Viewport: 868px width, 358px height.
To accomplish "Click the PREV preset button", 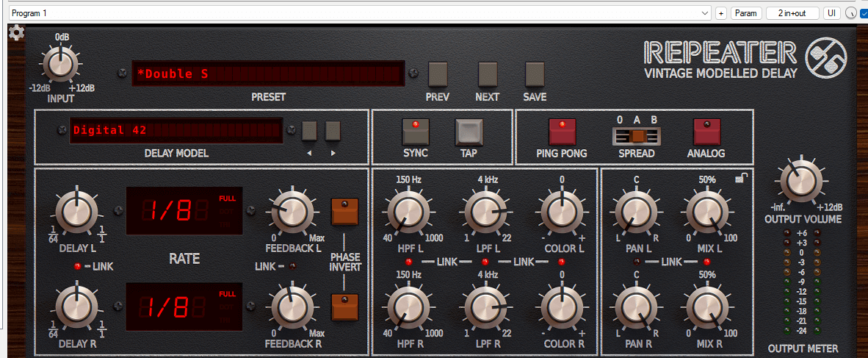I will click(438, 74).
